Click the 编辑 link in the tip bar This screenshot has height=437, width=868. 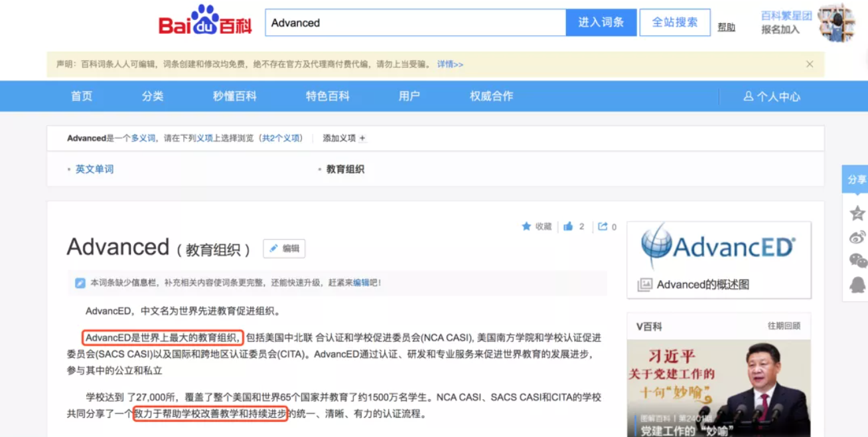coord(361,283)
